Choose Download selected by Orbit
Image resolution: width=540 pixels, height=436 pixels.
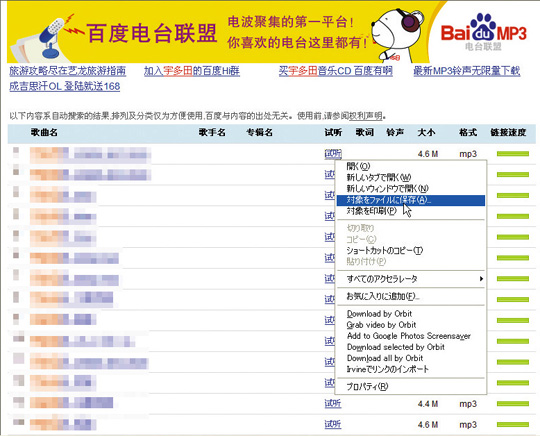click(x=396, y=347)
